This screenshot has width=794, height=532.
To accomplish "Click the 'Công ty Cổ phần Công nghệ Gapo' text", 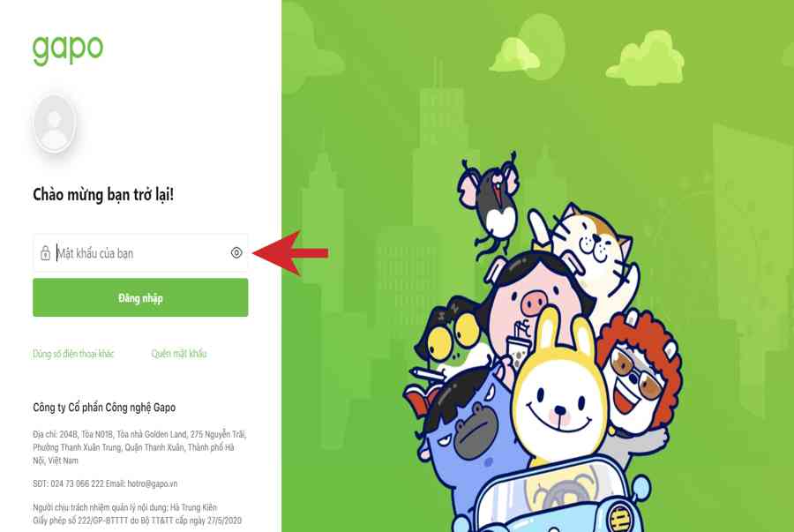I will click(104, 408).
